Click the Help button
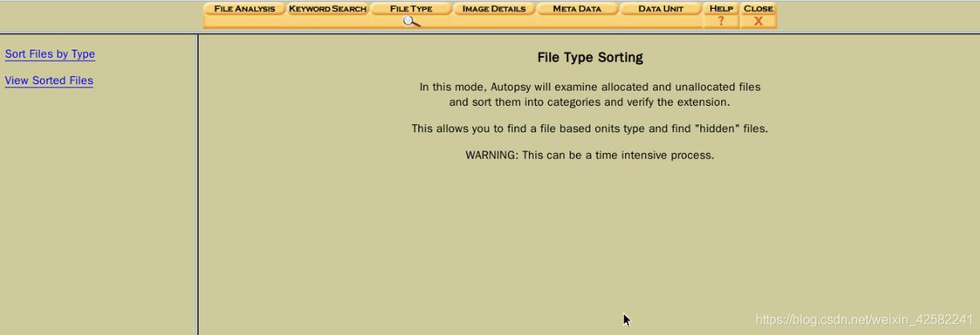This screenshot has height=335, width=980. [721, 9]
